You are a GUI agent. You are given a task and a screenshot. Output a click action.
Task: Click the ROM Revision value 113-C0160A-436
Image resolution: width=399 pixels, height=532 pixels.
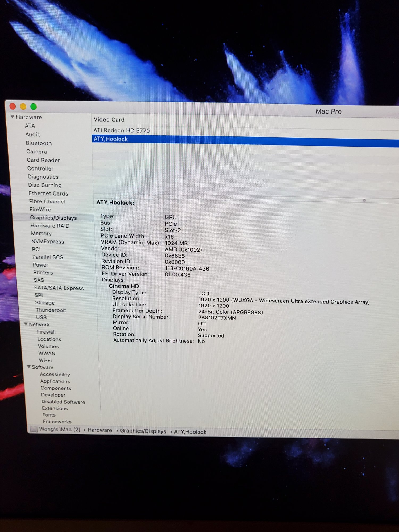pyautogui.click(x=187, y=269)
